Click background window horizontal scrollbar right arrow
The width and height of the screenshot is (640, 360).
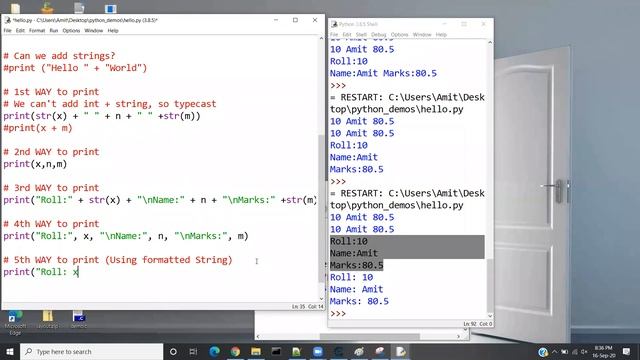point(458,337)
